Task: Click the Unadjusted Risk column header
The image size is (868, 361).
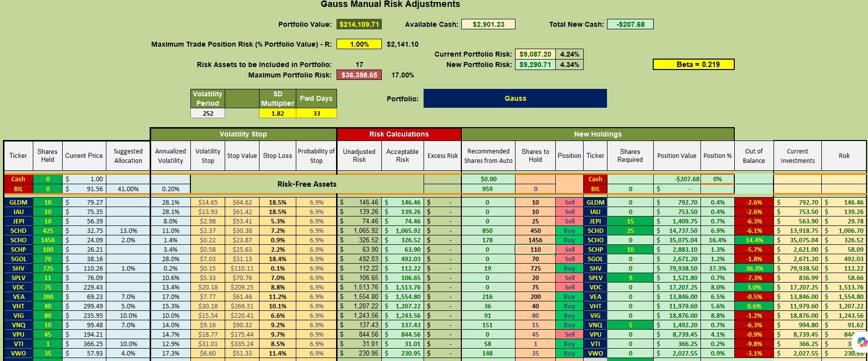Action: coord(359,155)
